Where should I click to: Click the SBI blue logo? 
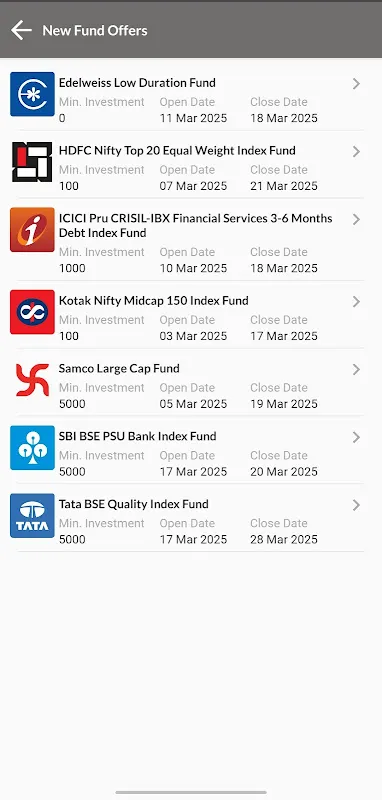pos(32,447)
